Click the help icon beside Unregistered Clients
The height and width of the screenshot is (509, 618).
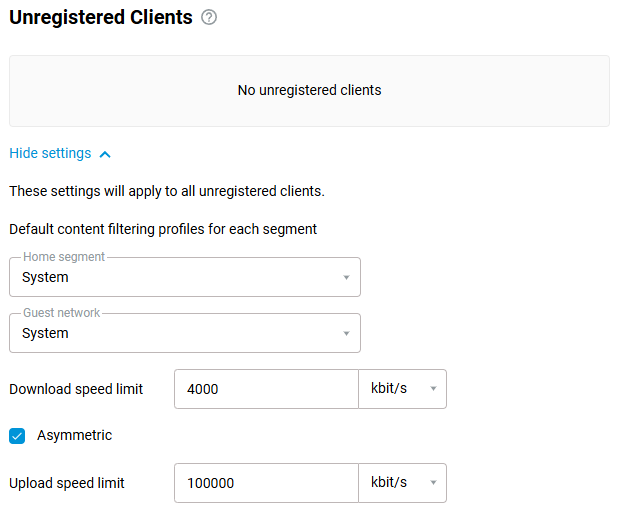click(209, 17)
